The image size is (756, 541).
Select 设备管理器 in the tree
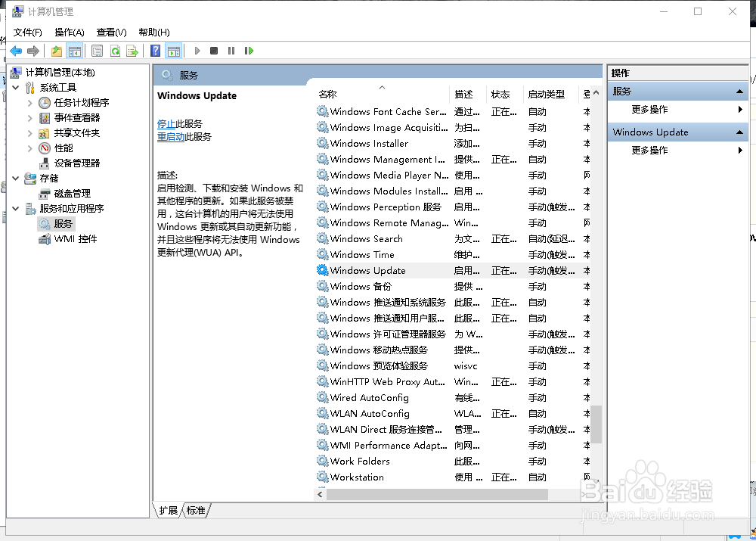coord(77,163)
